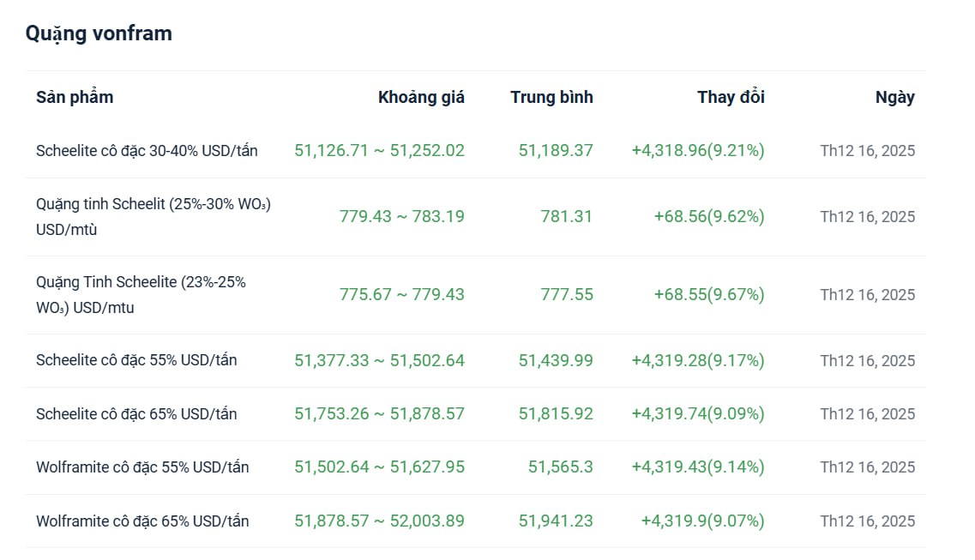Open 'Wolframite cô đặc 65% USD/tấn' product
This screenshot has width=975, height=560.
point(142,521)
